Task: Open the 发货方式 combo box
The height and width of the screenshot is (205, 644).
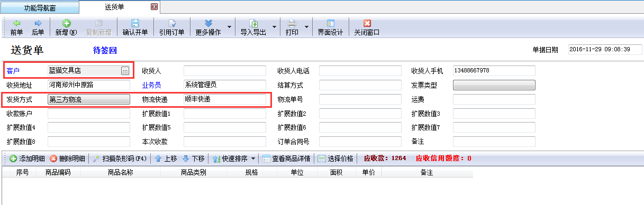Action: (89, 99)
